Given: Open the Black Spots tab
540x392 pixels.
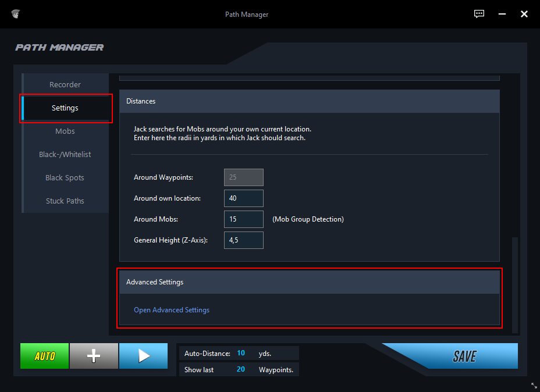Looking at the screenshot, I should 65,178.
